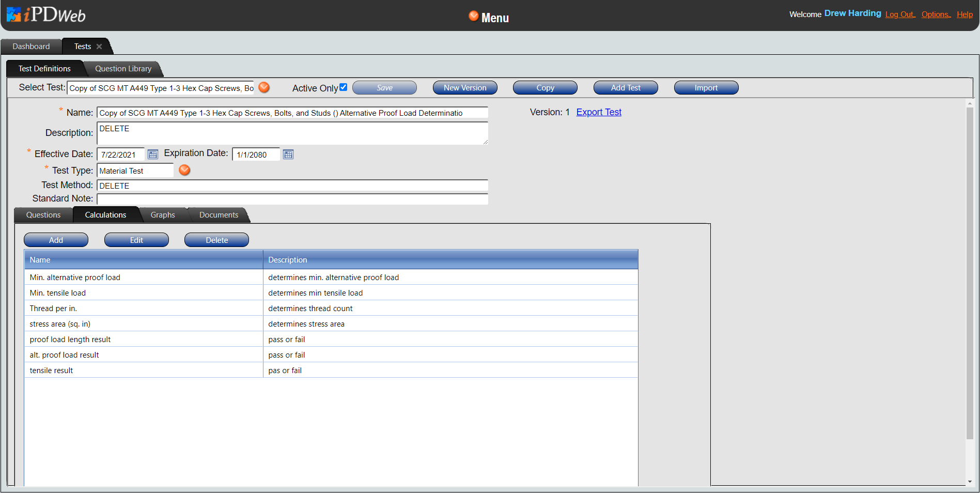980x493 pixels.
Task: Expand the Test Type dropdown
Action: [184, 170]
